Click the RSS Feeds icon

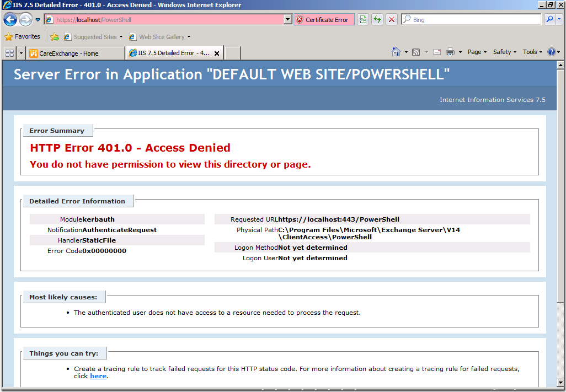tap(416, 52)
